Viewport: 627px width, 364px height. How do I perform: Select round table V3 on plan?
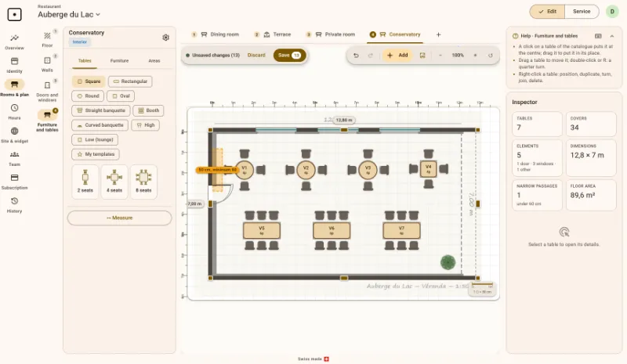[x=368, y=170]
